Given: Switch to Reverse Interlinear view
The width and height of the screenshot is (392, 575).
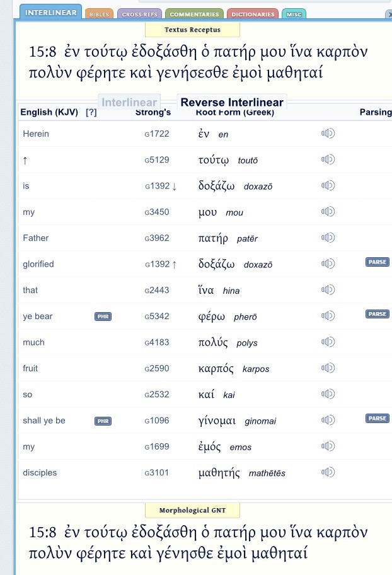Looking at the screenshot, I should (x=231, y=102).
